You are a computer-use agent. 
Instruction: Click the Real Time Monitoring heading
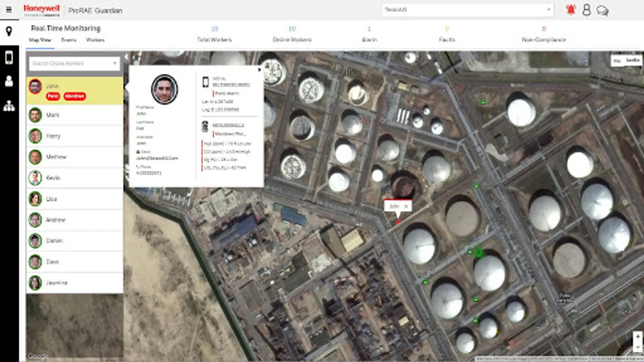[66, 28]
